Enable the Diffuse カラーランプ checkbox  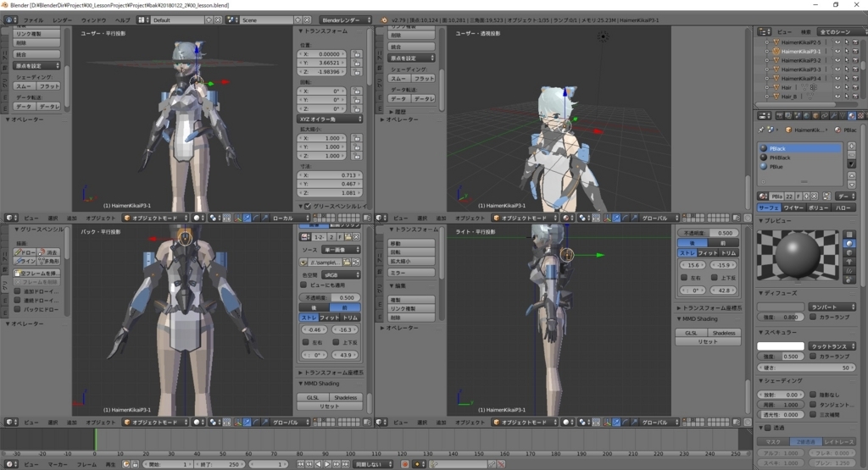813,318
